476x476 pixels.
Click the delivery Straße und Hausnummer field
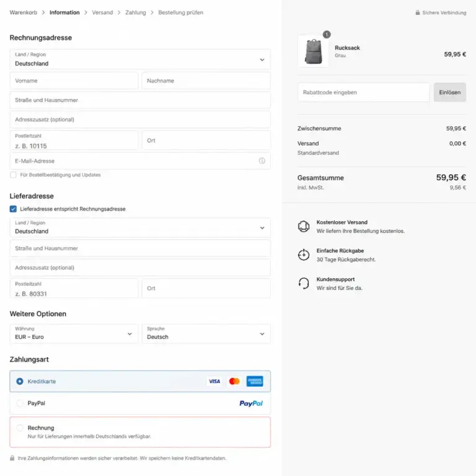[140, 249]
